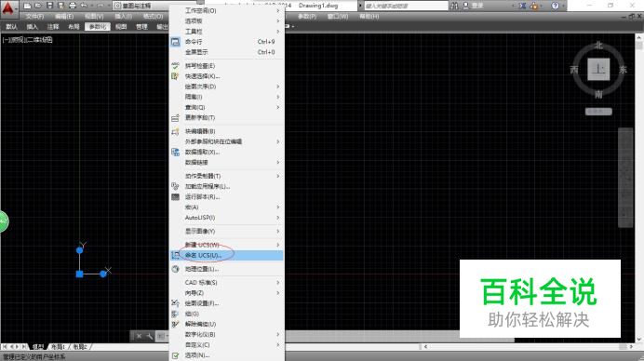Expand 查询(Q) submenu arrow

point(278,107)
